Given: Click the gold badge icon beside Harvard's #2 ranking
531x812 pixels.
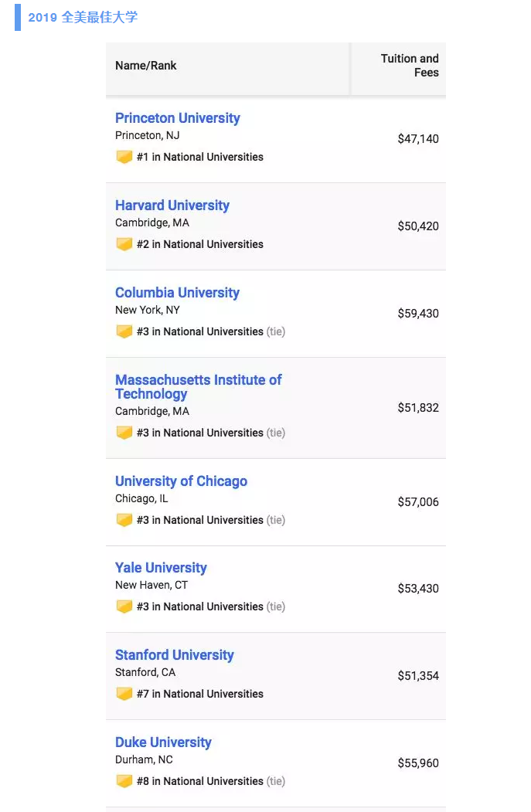Looking at the screenshot, I should point(124,244).
